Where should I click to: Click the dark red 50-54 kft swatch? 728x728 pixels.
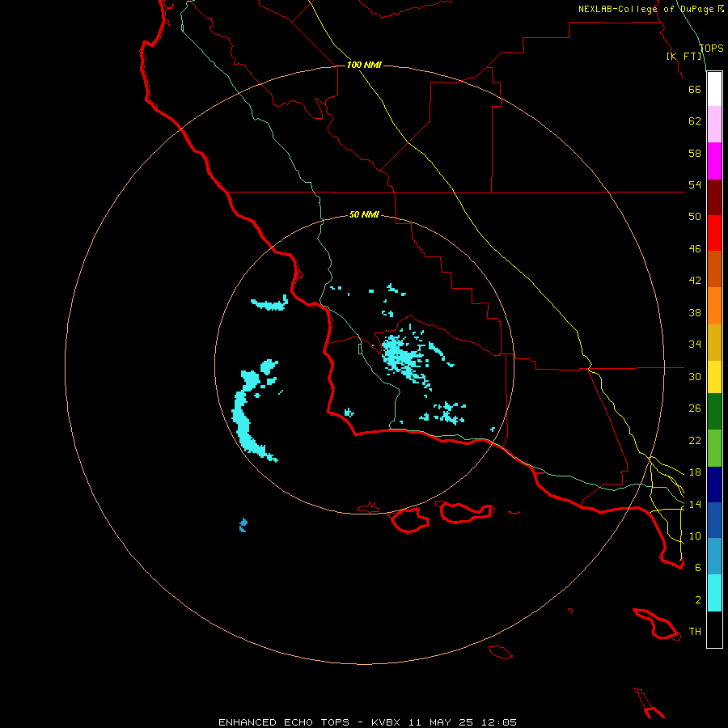714,197
